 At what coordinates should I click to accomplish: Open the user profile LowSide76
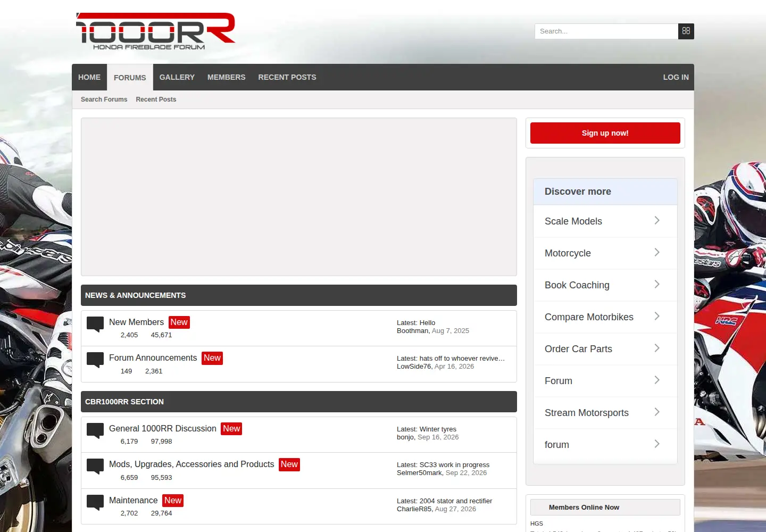pyautogui.click(x=414, y=367)
